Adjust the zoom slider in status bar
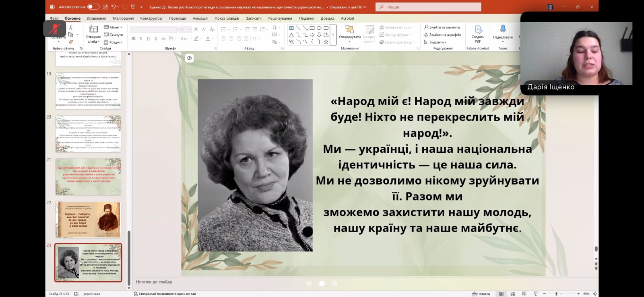644x297 pixels. click(x=557, y=294)
